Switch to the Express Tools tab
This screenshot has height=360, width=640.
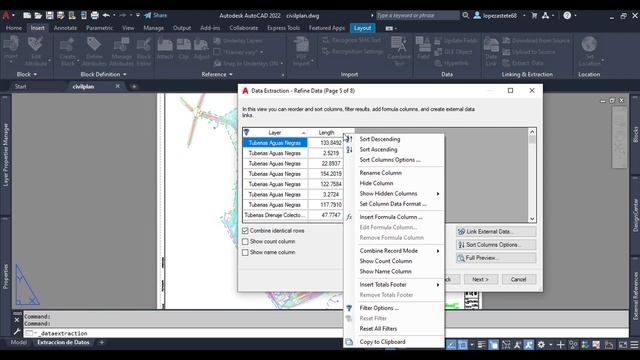(283, 28)
